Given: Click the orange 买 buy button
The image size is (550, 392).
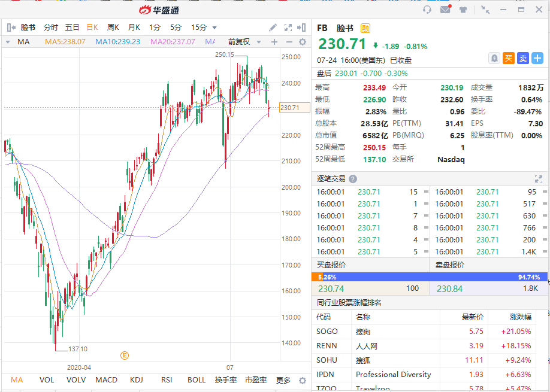Looking at the screenshot, I should coord(509,58).
